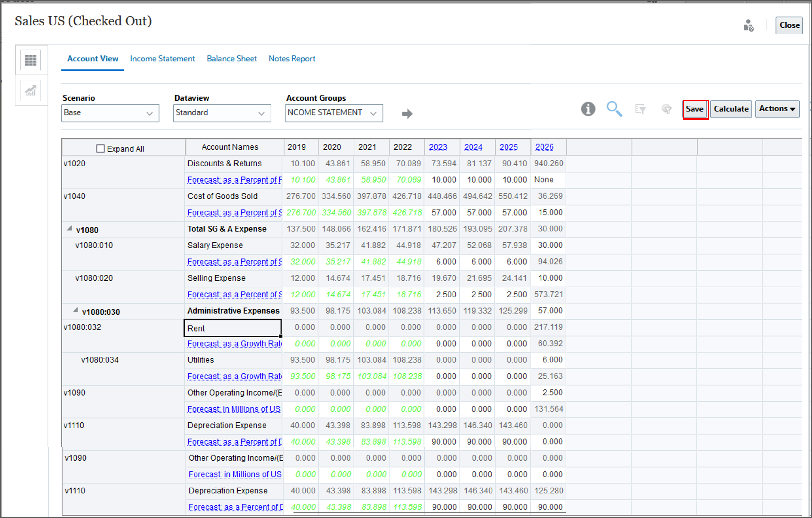
Task: Check the Expand All checkbox
Action: coord(100,148)
